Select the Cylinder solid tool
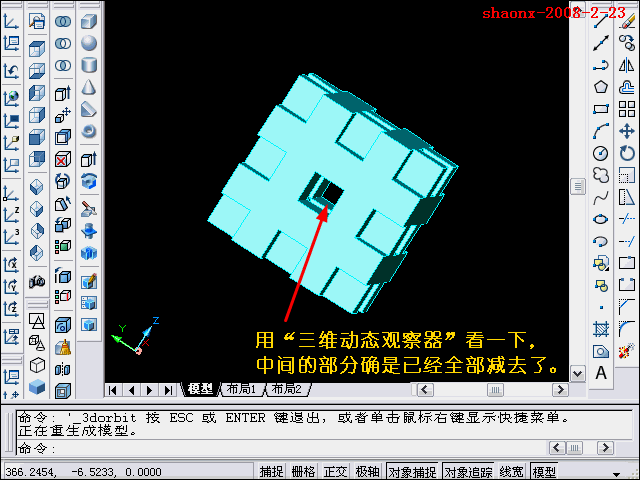The width and height of the screenshot is (640, 480). [89, 65]
